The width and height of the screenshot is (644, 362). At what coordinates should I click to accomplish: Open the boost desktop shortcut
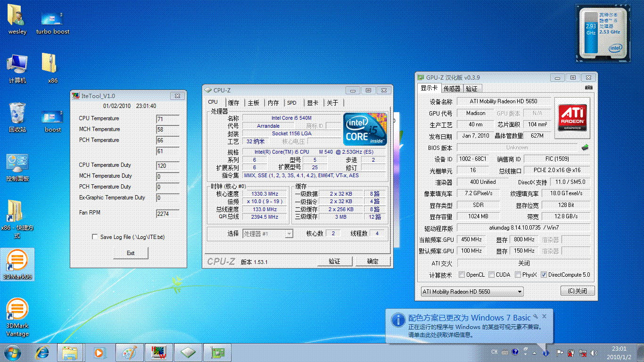(52, 122)
